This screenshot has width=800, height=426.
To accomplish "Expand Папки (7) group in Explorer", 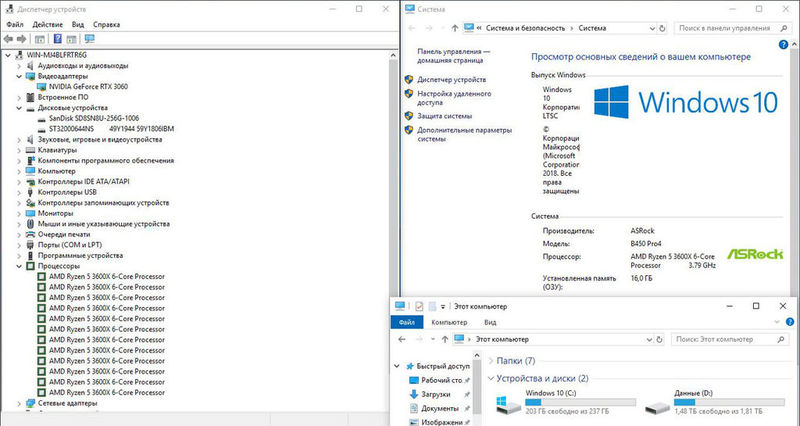I will coord(491,361).
